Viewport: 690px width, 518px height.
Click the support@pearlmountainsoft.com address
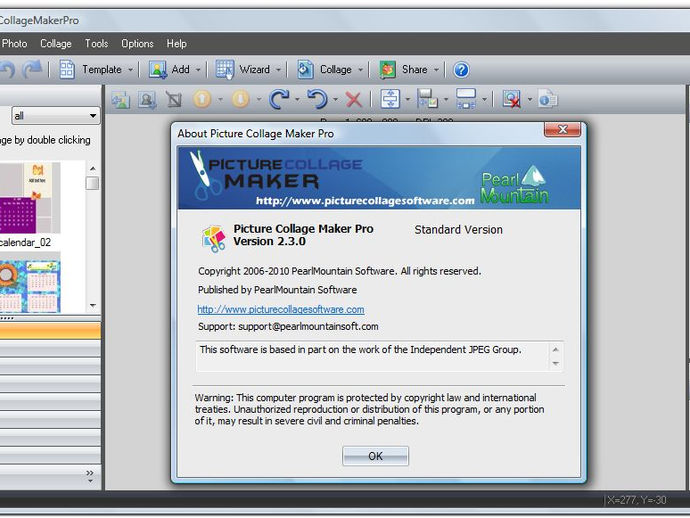pyautogui.click(x=308, y=327)
